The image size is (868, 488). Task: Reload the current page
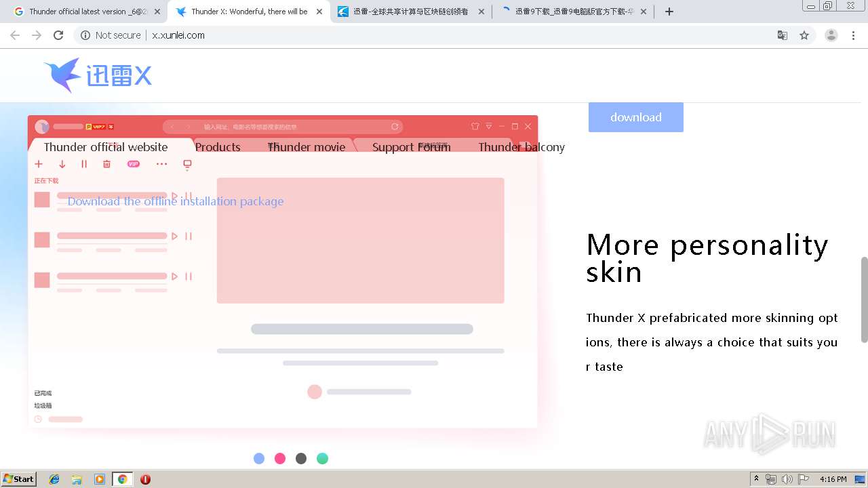58,35
